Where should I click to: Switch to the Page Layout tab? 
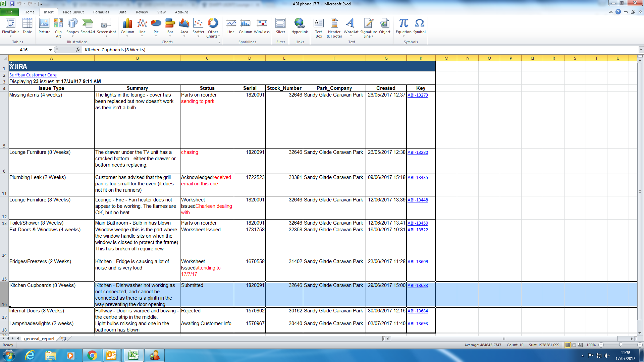coord(73,12)
